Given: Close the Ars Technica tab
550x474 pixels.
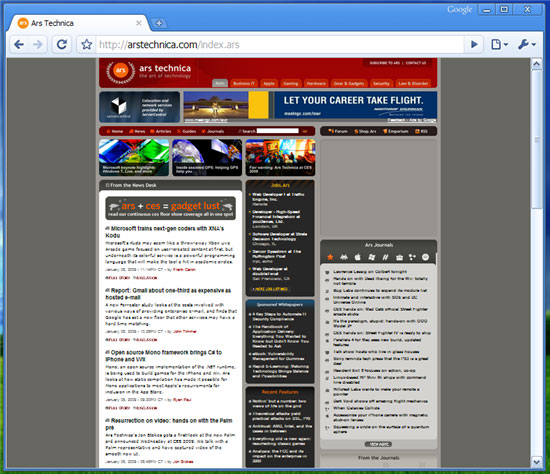Looking at the screenshot, I should [x=139, y=23].
